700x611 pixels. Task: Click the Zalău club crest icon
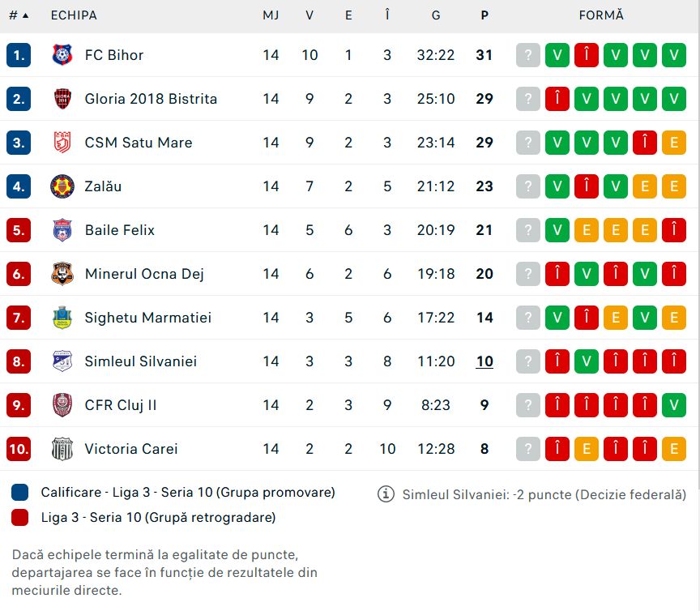[62, 186]
